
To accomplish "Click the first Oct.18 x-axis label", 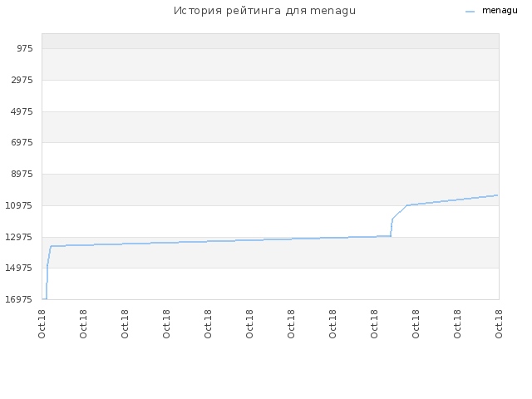I will tap(42, 324).
